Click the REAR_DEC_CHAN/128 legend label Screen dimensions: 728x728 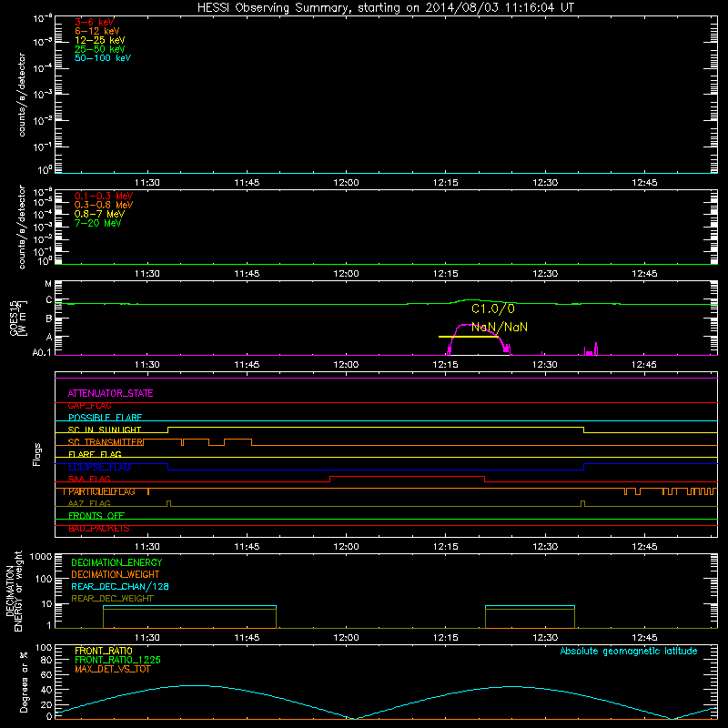point(120,586)
